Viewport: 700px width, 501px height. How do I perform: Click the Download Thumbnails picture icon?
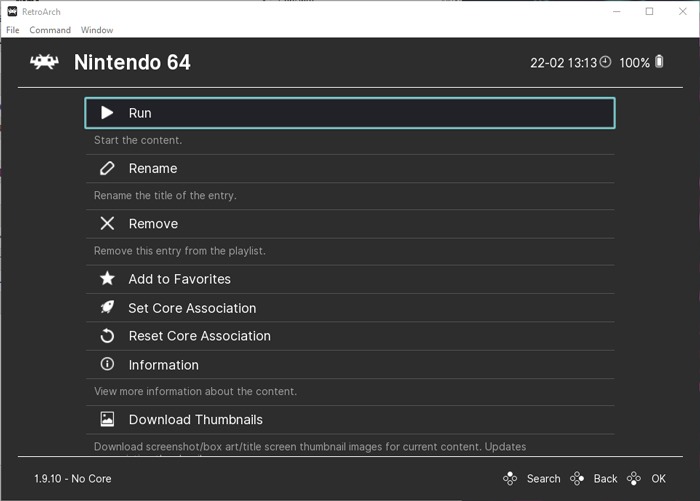click(x=107, y=419)
